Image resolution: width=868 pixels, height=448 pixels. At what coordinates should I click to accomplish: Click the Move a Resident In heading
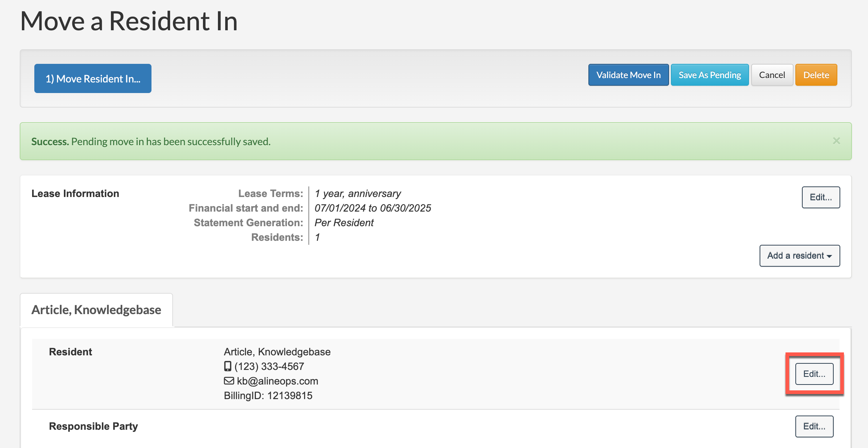coord(129,21)
